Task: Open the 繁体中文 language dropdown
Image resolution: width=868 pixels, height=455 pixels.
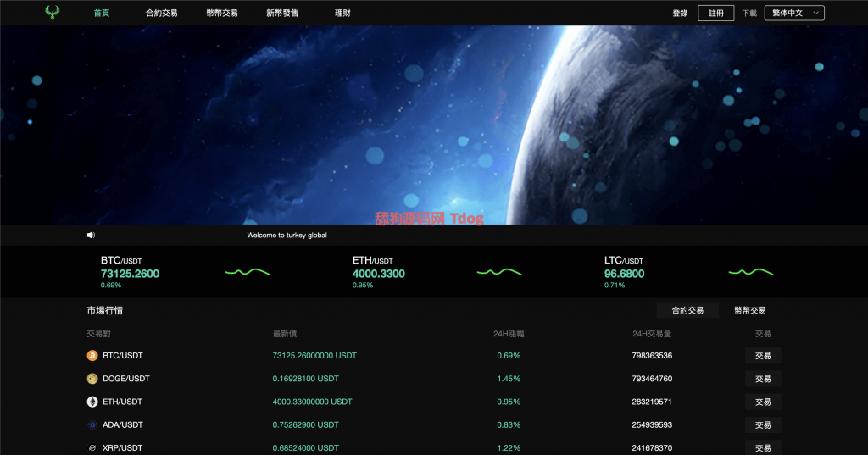Action: [793, 13]
